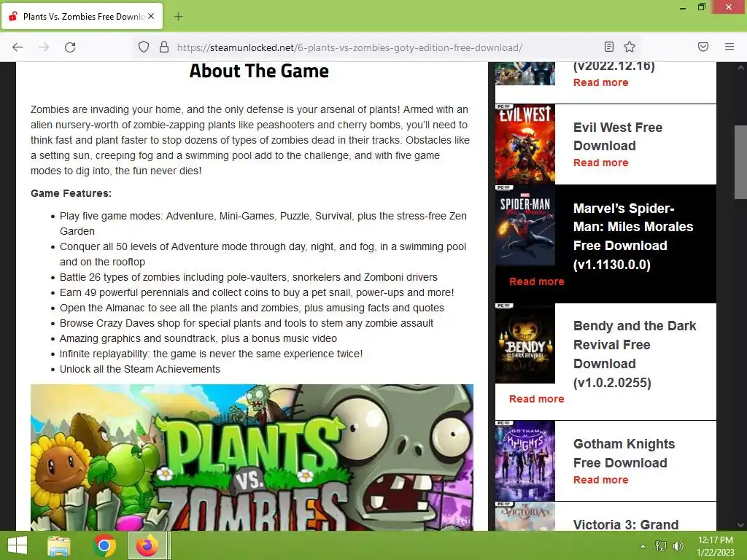View site security padlock info

pos(164,47)
